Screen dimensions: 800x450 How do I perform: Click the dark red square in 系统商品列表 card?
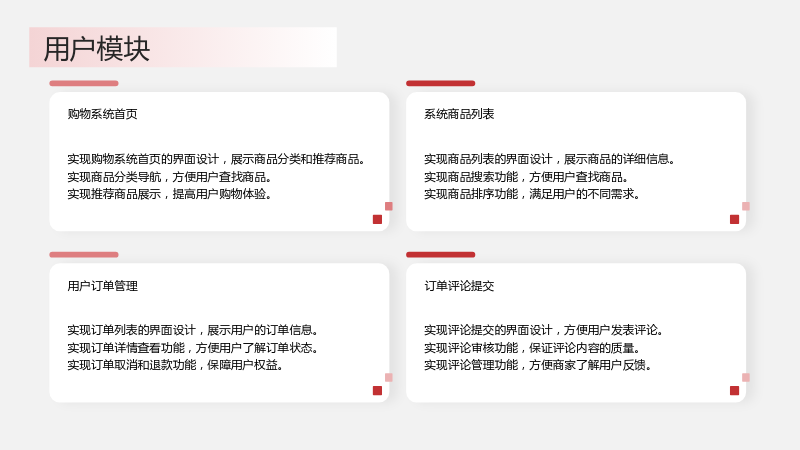pyautogui.click(x=735, y=219)
